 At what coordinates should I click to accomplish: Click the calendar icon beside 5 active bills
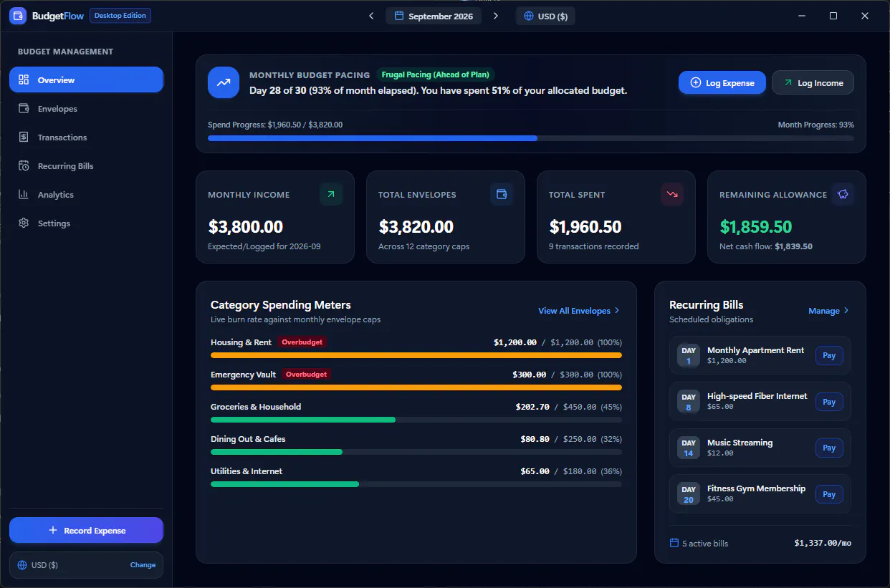[x=674, y=543]
